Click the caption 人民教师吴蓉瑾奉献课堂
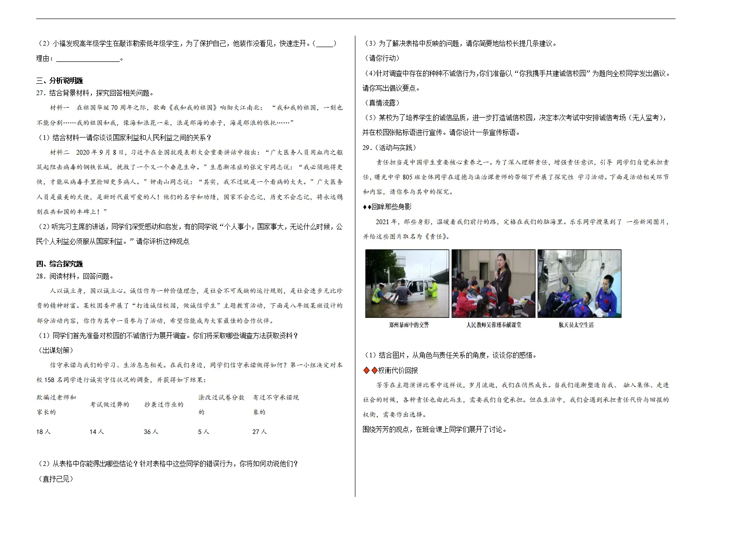This screenshot has height=534, width=756. tap(494, 325)
